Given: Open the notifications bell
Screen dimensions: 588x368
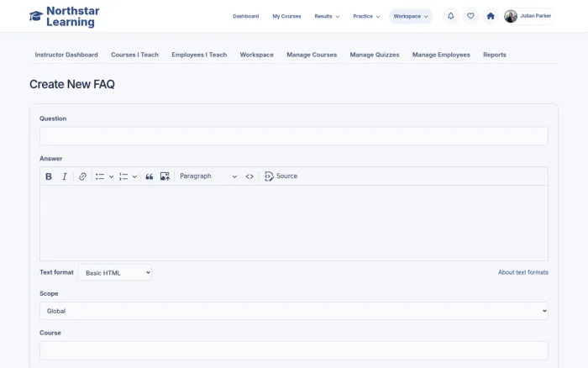Looking at the screenshot, I should (x=451, y=16).
